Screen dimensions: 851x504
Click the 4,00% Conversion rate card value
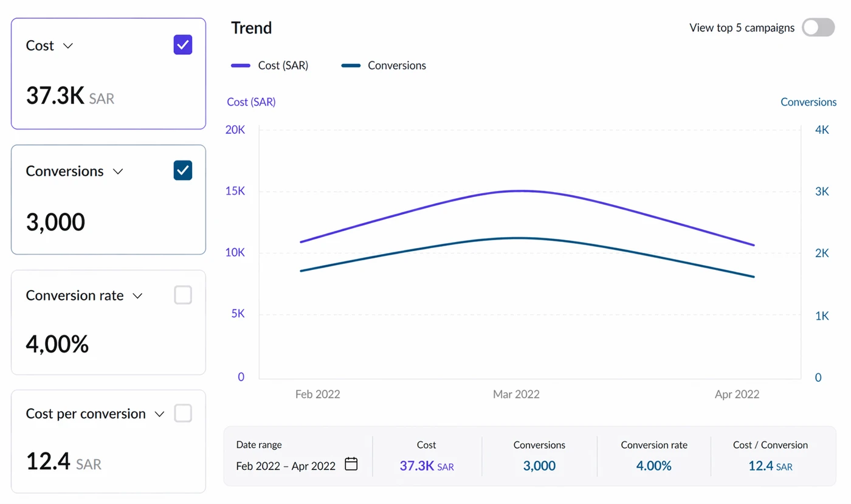pos(57,344)
